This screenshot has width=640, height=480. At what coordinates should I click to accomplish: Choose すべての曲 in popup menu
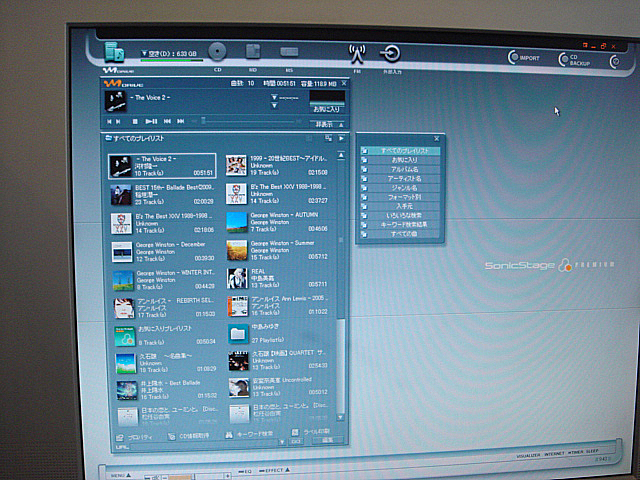coord(400,234)
